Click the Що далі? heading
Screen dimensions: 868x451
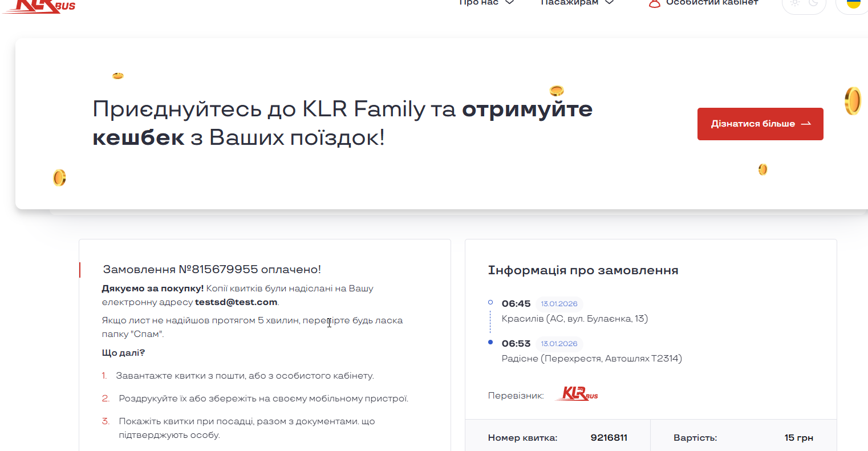[124, 353]
